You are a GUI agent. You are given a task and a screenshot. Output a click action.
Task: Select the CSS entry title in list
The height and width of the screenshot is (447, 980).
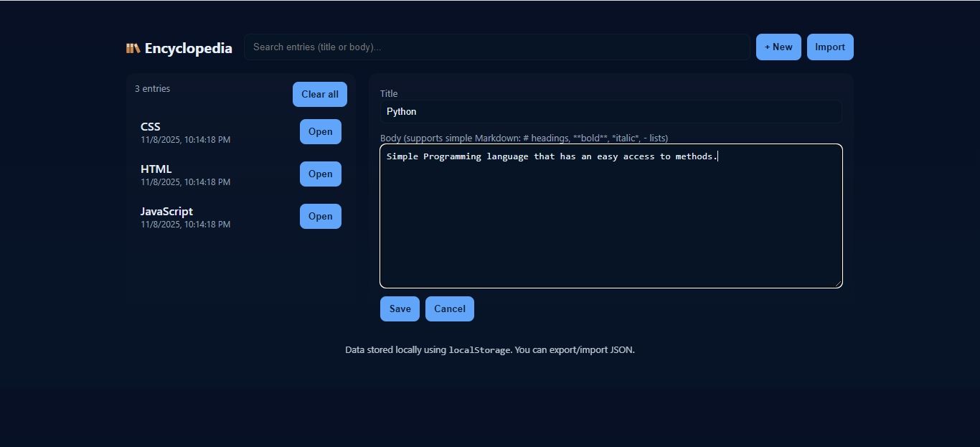[151, 127]
